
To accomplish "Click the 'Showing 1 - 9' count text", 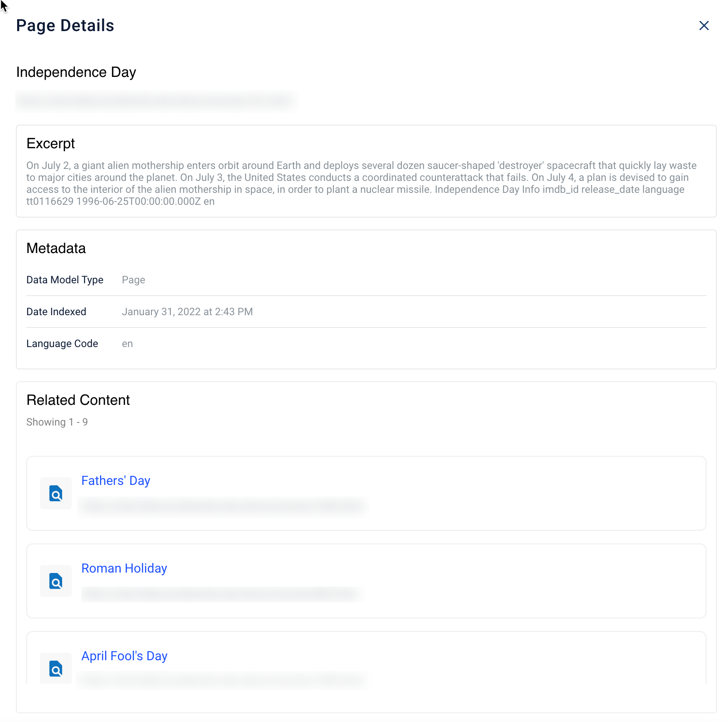I will click(x=57, y=422).
